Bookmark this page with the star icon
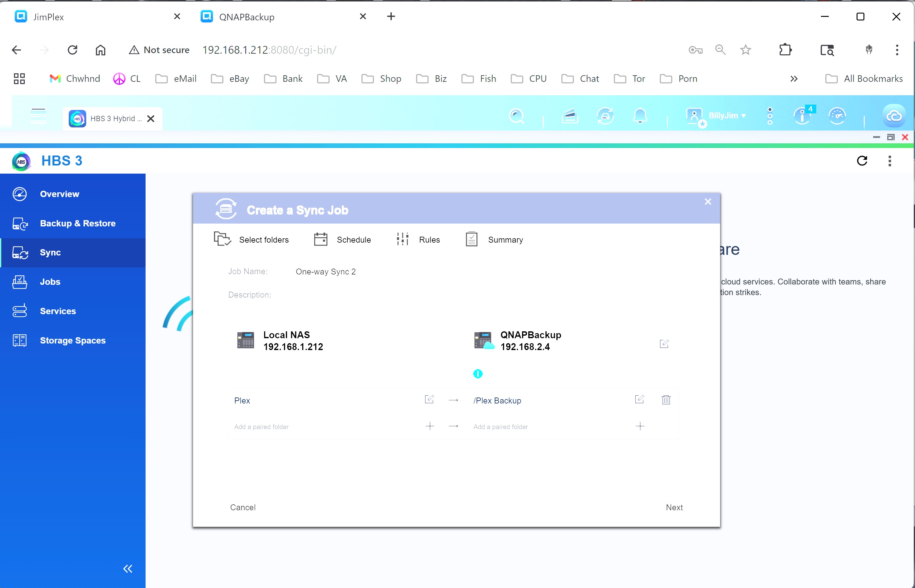 point(745,50)
